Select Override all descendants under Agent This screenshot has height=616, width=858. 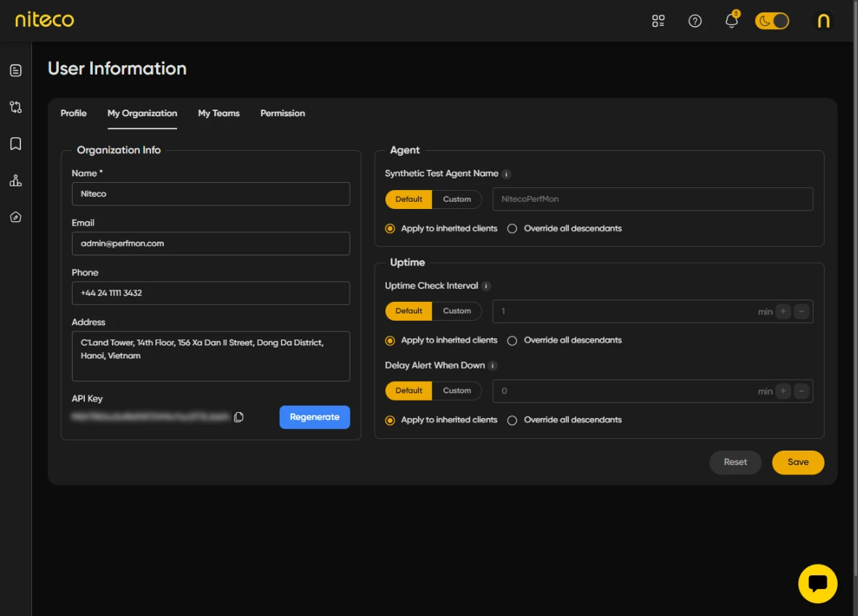(x=512, y=229)
